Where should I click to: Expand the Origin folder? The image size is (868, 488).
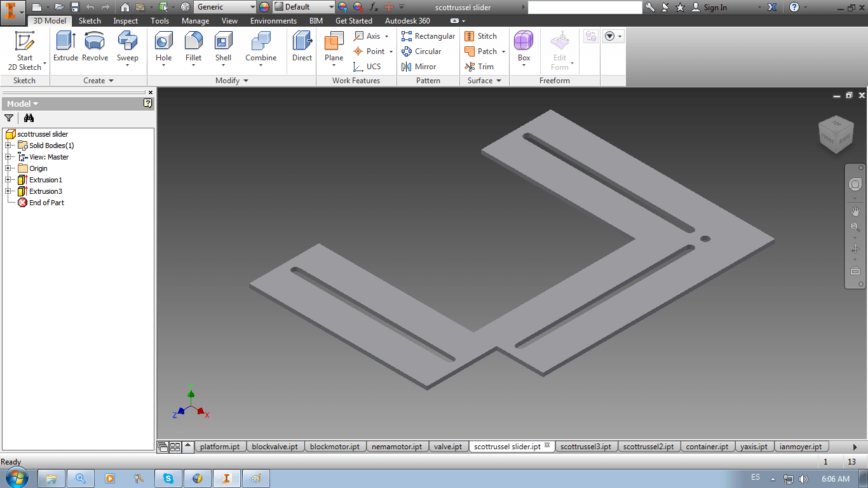tap(8, 168)
